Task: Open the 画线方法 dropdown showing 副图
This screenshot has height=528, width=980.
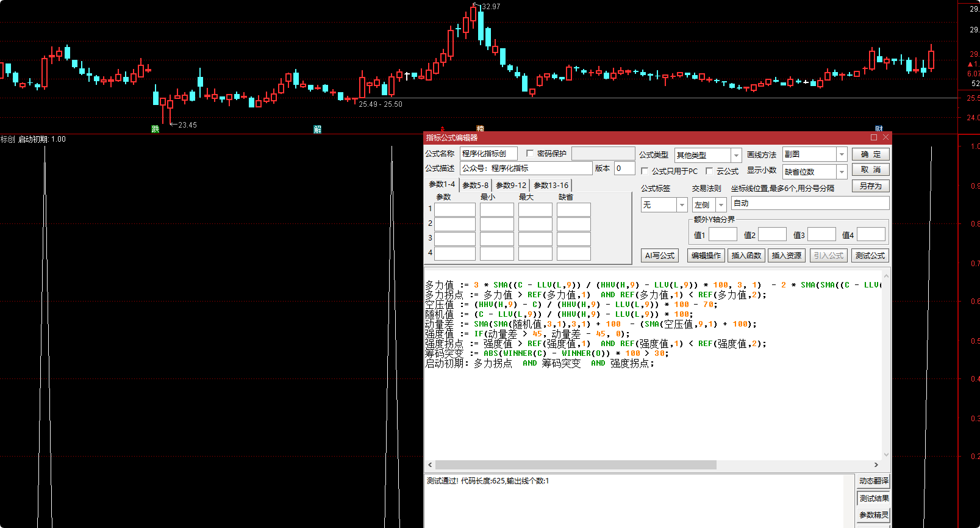Action: pos(842,154)
